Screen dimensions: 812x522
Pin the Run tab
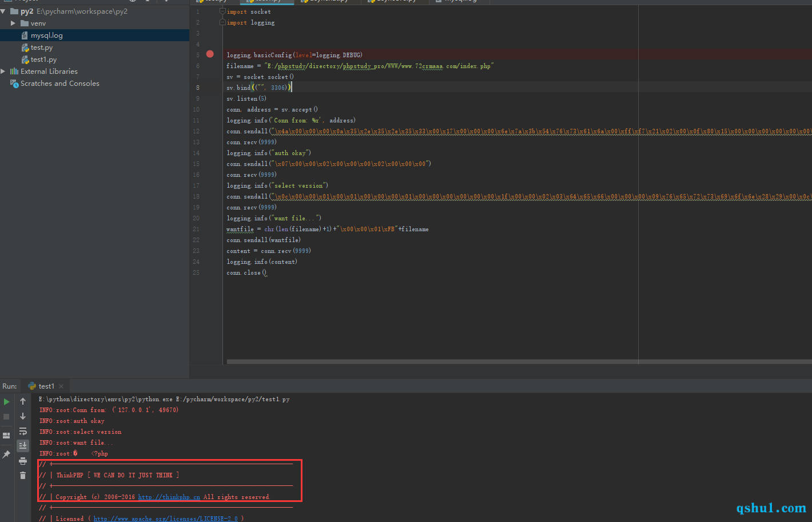tap(6, 454)
